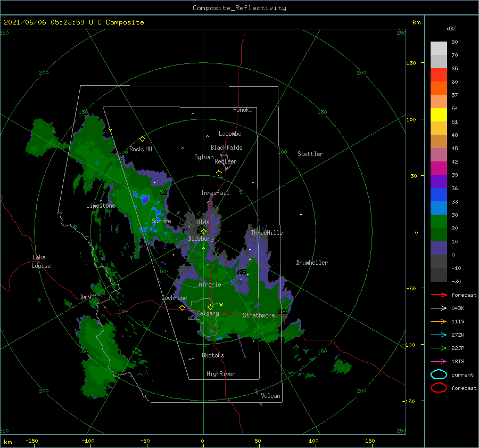Click the 10 dBZ purple swatch
The image size is (479, 448).
coord(439,248)
